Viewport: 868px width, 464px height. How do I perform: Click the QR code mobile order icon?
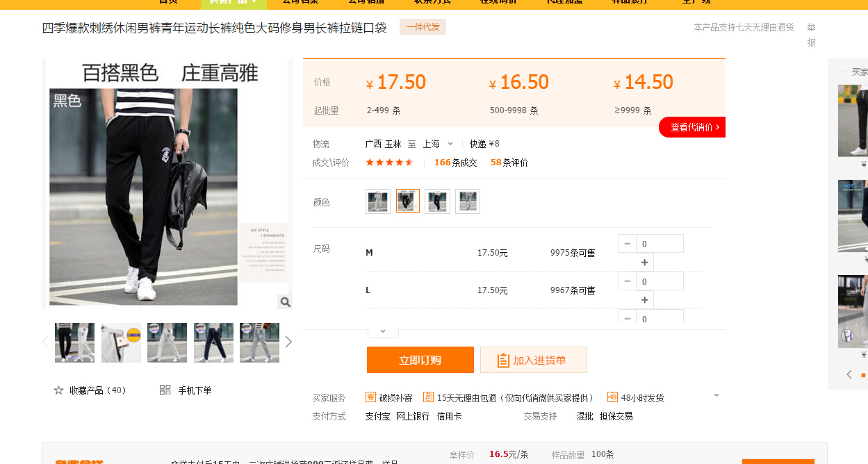click(x=165, y=390)
